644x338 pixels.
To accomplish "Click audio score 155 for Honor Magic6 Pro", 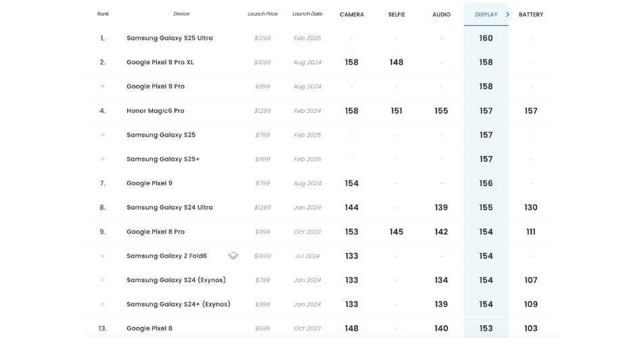I will [x=441, y=111].
